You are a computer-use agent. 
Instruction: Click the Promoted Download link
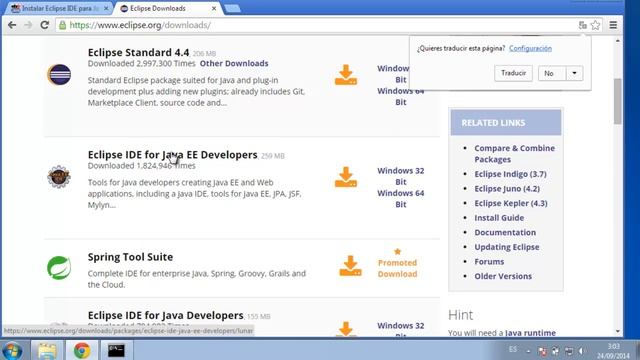pos(397,268)
